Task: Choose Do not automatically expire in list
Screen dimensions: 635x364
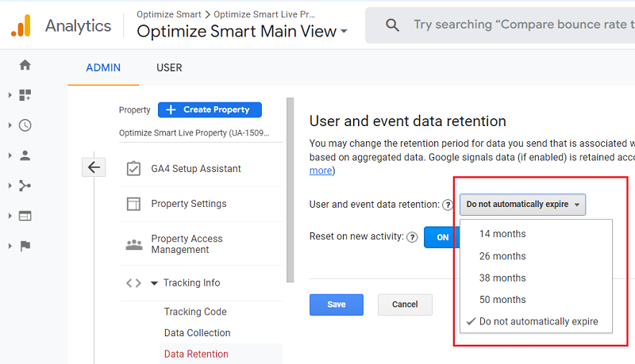Action: [537, 321]
